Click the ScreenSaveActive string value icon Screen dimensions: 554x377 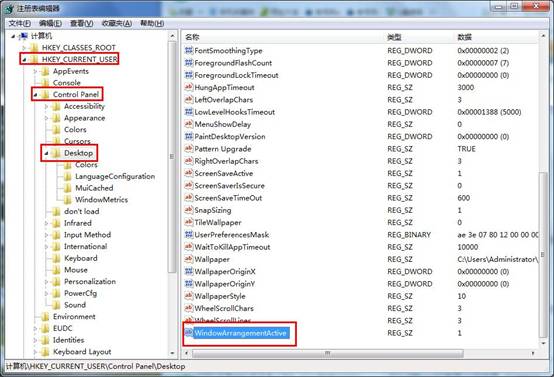(x=189, y=173)
